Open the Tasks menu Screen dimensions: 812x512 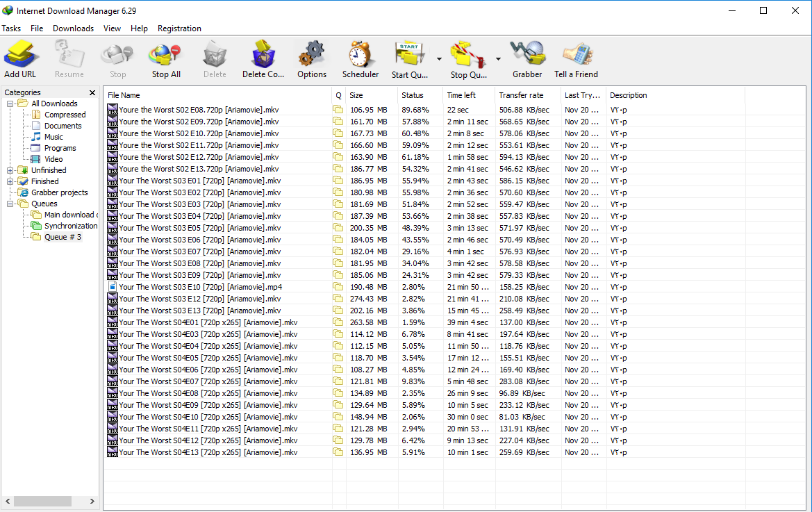[x=11, y=28]
